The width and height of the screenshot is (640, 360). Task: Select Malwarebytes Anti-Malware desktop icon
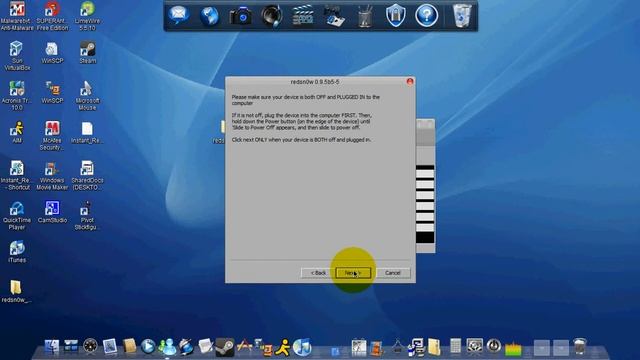coord(17,16)
